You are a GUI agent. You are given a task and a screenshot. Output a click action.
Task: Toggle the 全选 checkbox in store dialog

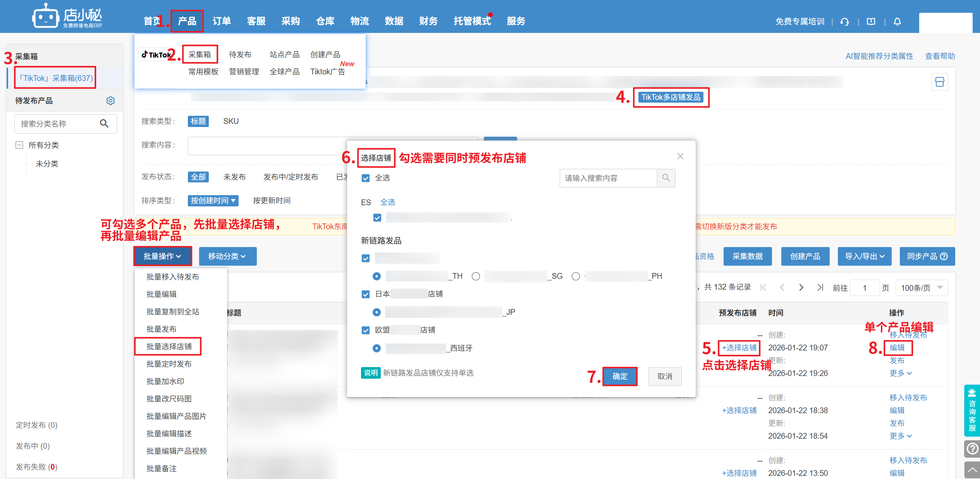365,178
